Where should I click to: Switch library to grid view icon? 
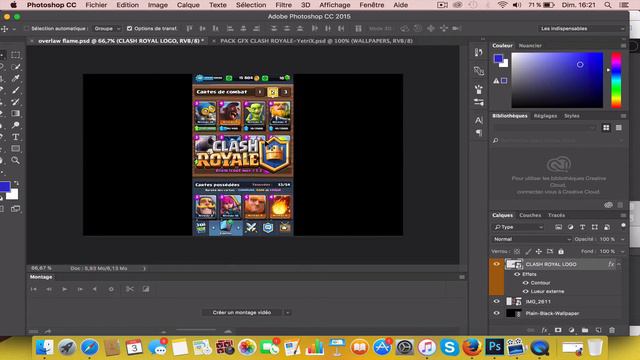click(x=606, y=128)
